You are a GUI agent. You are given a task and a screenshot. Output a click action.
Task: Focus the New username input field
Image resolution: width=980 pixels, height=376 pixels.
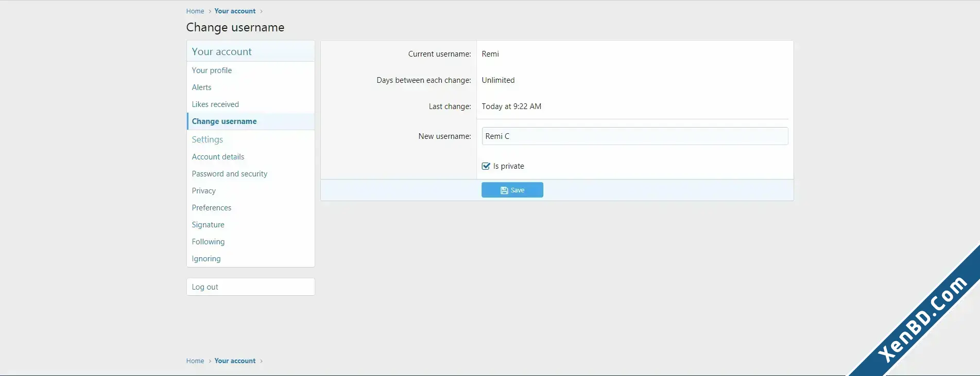tap(634, 136)
